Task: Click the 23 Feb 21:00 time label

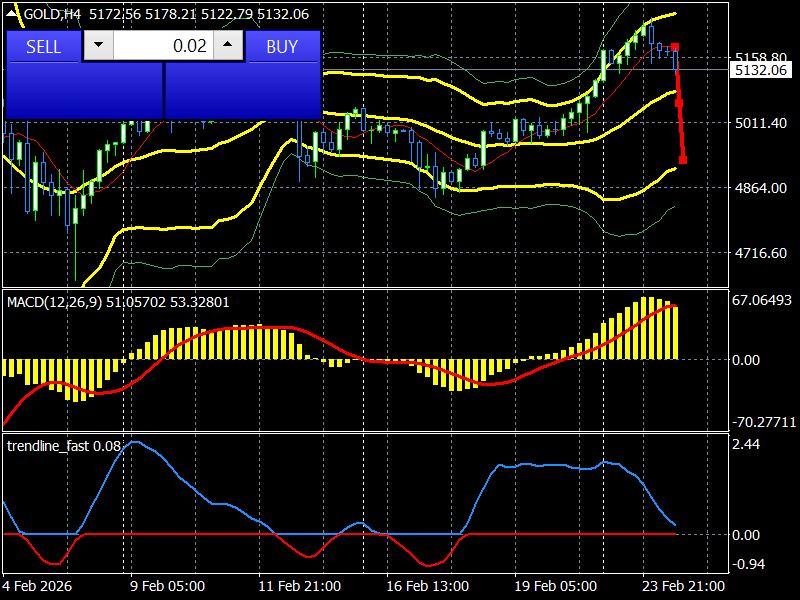Action: pos(684,586)
